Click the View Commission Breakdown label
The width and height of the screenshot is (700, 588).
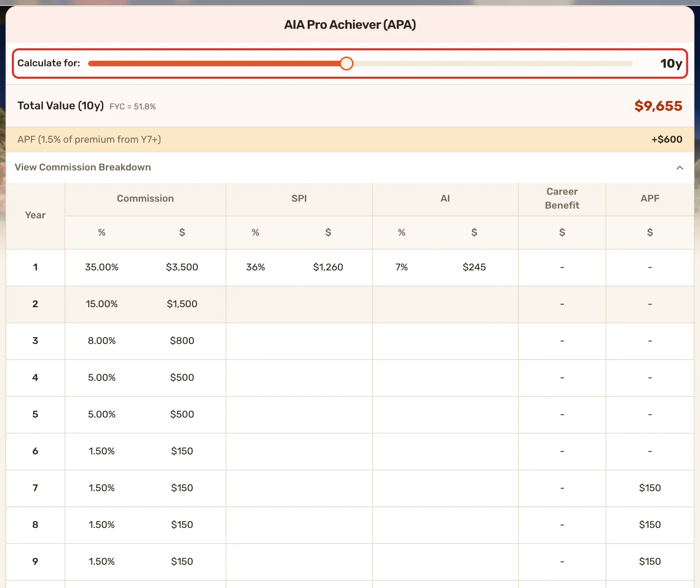(x=83, y=167)
